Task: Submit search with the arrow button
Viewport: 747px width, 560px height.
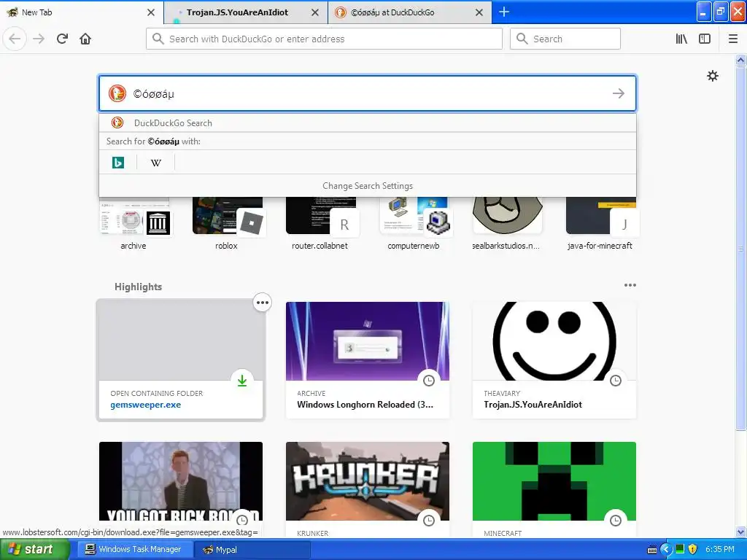Action: point(619,93)
